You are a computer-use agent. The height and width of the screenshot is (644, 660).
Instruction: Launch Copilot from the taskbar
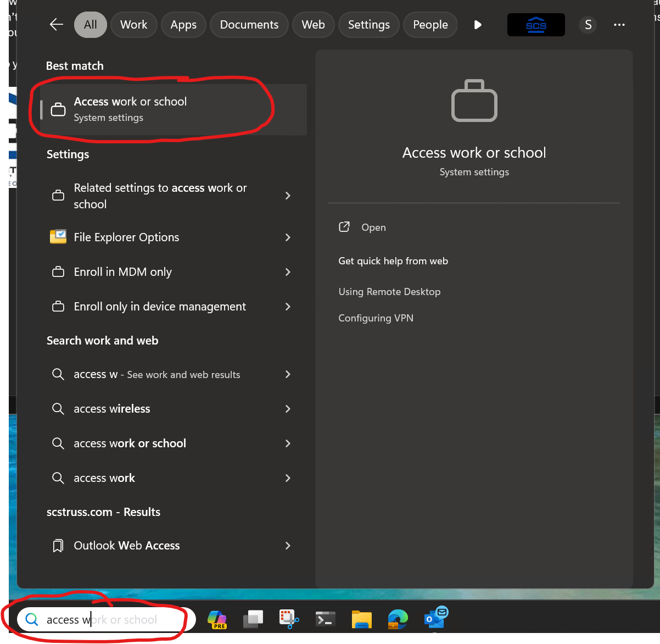coord(217,620)
